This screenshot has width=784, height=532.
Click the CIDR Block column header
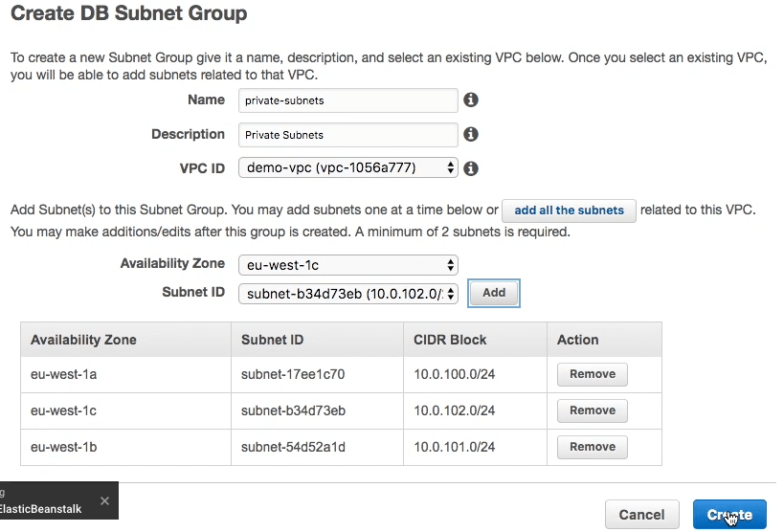(450, 340)
